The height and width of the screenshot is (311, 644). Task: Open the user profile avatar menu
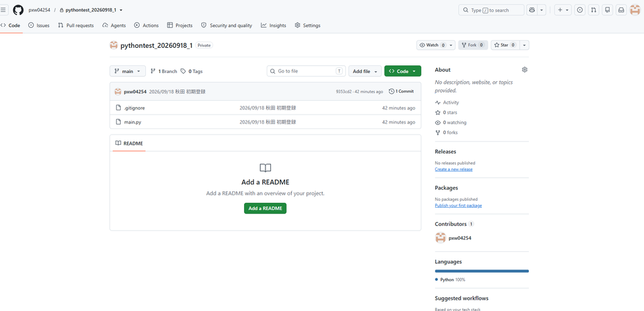click(x=635, y=10)
